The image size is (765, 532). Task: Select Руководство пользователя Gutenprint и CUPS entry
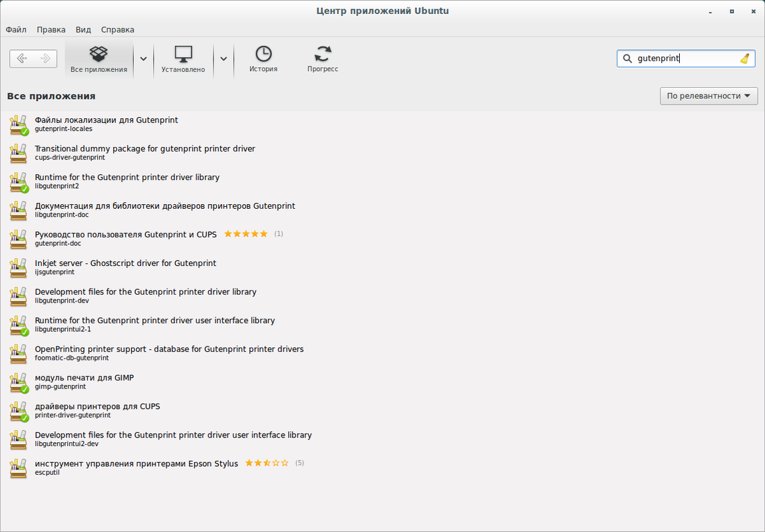tap(382, 239)
